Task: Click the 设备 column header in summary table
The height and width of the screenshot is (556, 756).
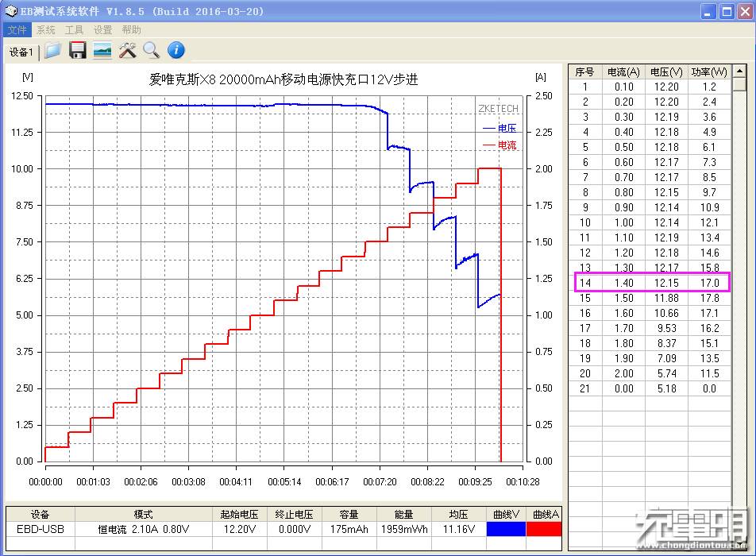Action: point(40,514)
